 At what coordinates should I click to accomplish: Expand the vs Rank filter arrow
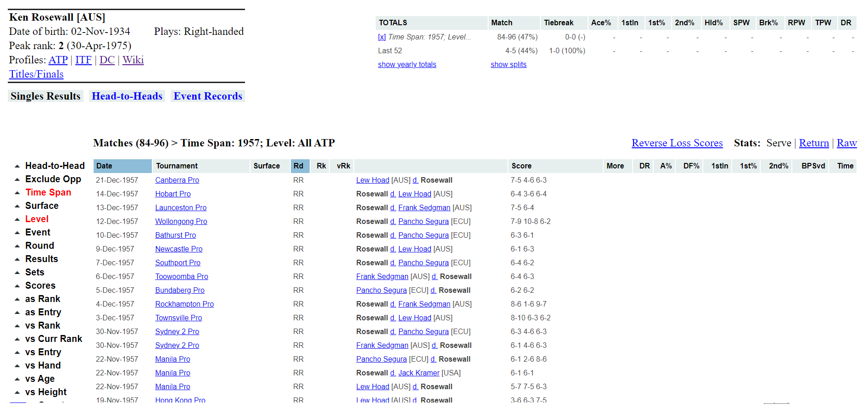click(17, 326)
